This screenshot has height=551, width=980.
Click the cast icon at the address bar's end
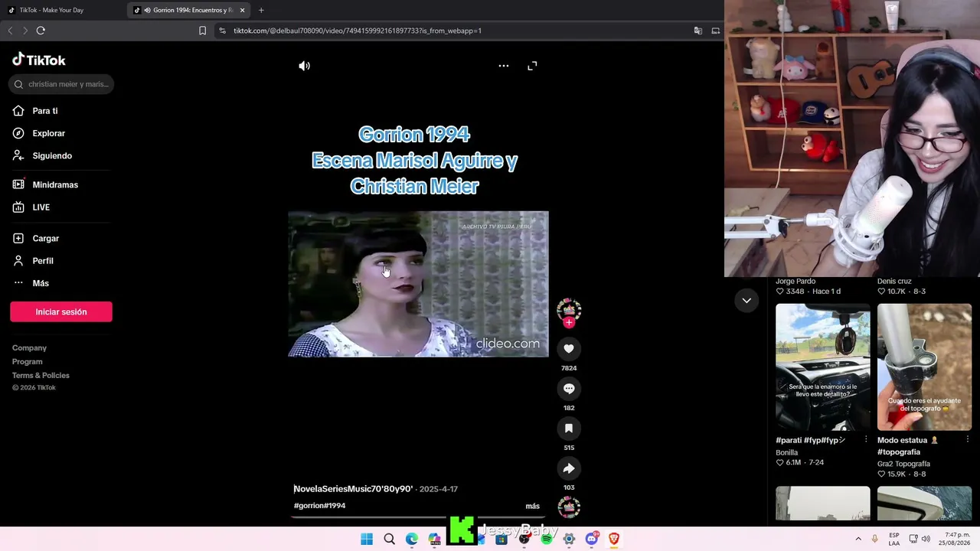point(716,31)
